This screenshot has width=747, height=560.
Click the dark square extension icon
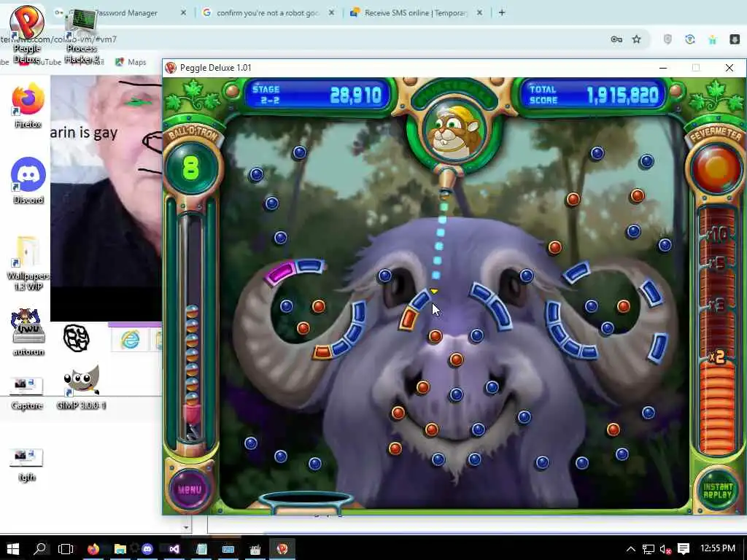(735, 39)
